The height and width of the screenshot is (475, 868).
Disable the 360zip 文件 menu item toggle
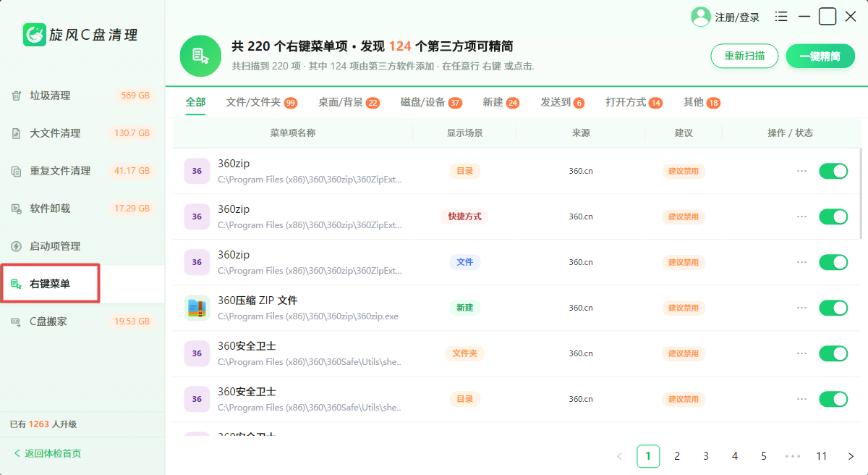(x=833, y=262)
